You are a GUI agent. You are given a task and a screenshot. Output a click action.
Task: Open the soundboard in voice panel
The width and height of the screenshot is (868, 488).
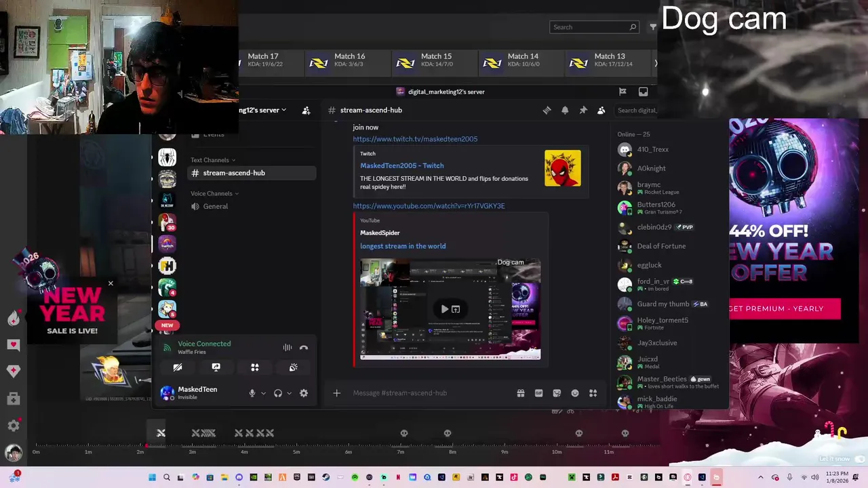(x=293, y=367)
